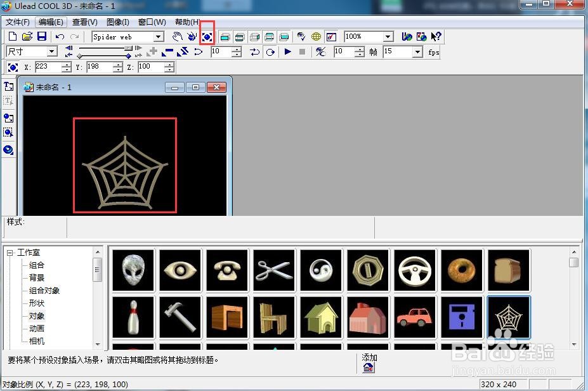This screenshot has height=391, width=588.
Task: Open the 文件(F) menu
Action: coord(18,22)
